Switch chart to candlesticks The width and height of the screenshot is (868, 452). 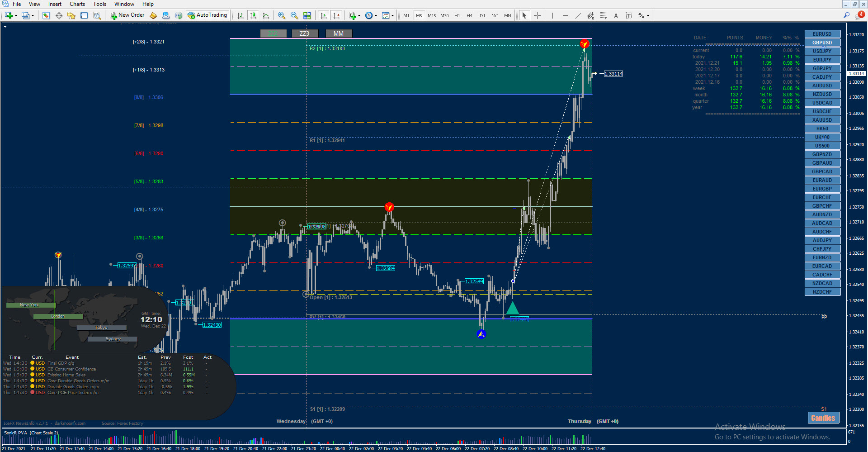[x=253, y=15]
